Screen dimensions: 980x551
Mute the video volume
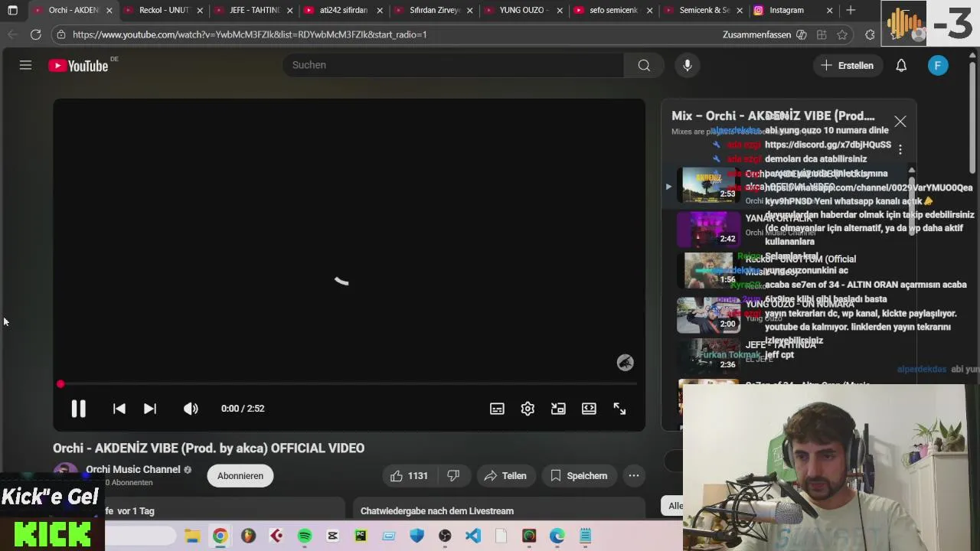(x=191, y=409)
